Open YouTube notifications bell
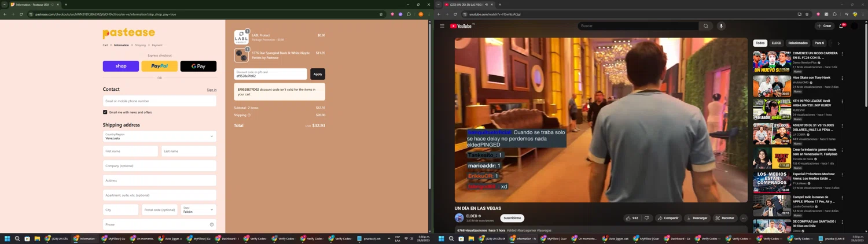The image size is (868, 244). click(841, 26)
